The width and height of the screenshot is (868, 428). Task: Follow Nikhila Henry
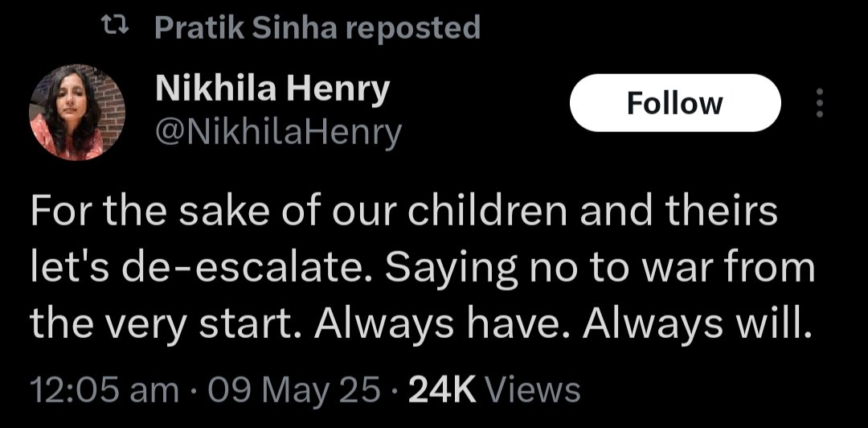pyautogui.click(x=674, y=103)
